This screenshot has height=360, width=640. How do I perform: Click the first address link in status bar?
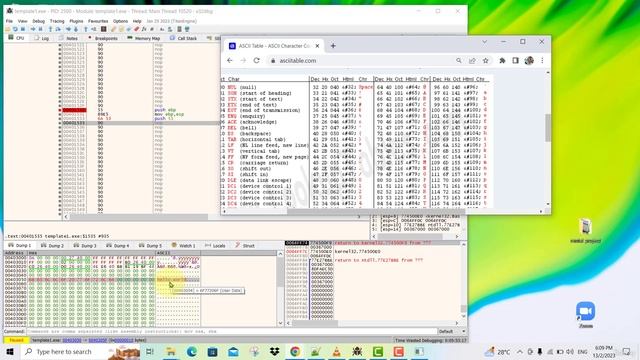(x=72, y=340)
